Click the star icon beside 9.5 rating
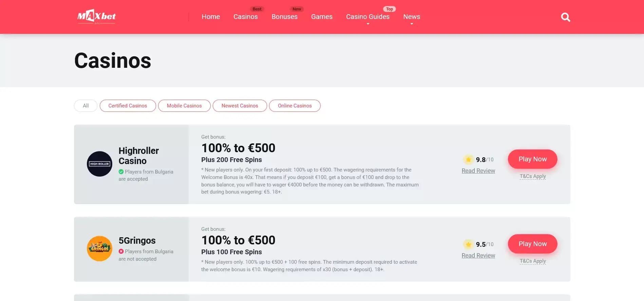The image size is (644, 301). click(x=468, y=244)
